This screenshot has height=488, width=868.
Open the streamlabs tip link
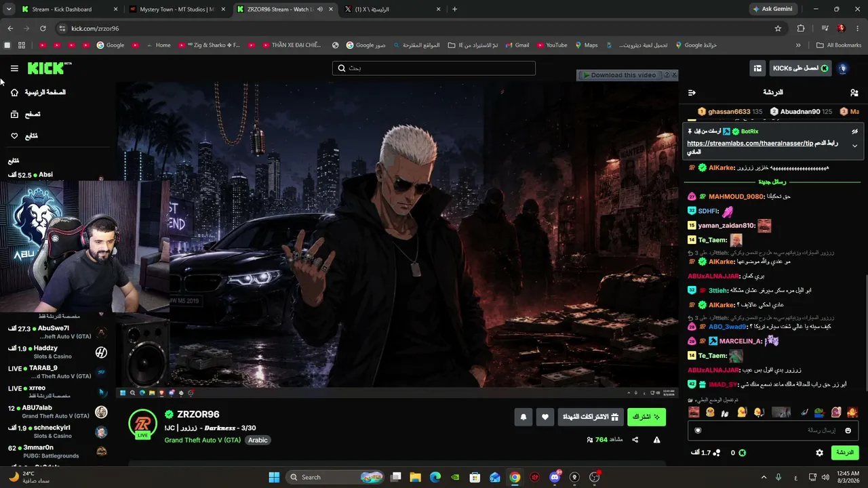[750, 143]
